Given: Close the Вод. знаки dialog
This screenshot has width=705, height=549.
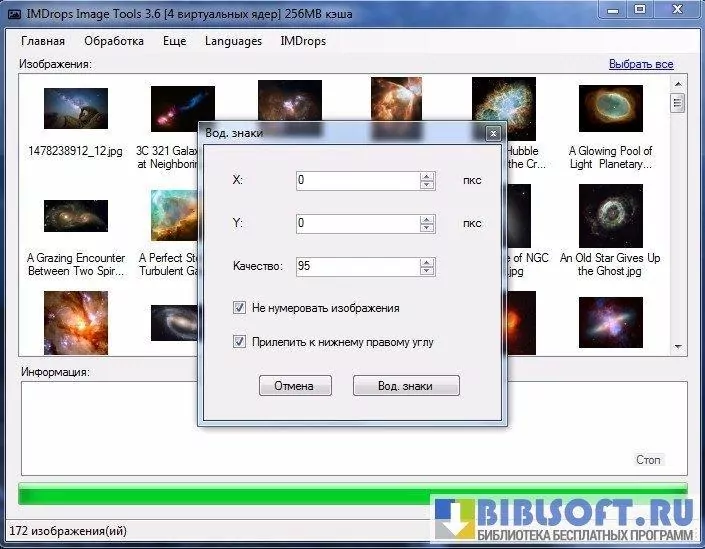Looking at the screenshot, I should pyautogui.click(x=492, y=132).
